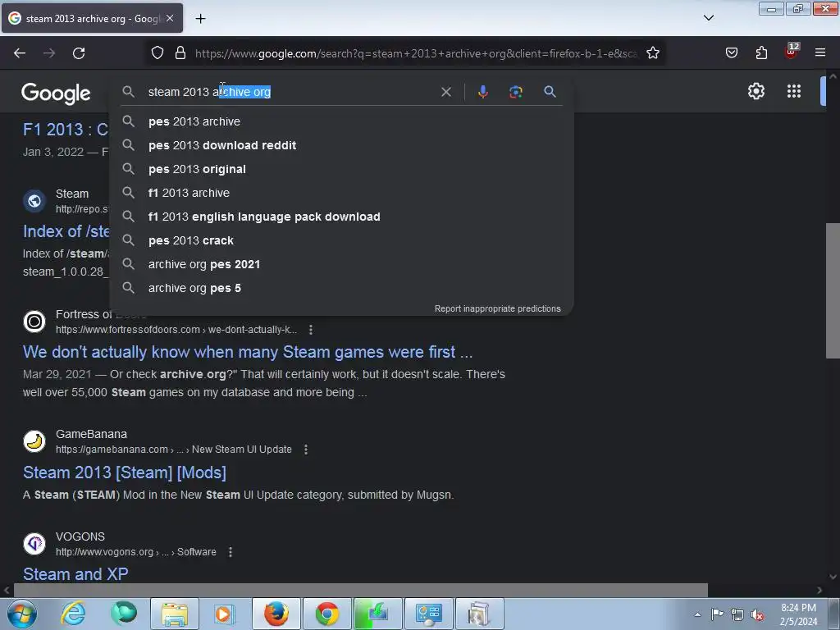This screenshot has height=630, width=840.
Task: Switch to Firefox on the taskbar
Action: (x=276, y=614)
